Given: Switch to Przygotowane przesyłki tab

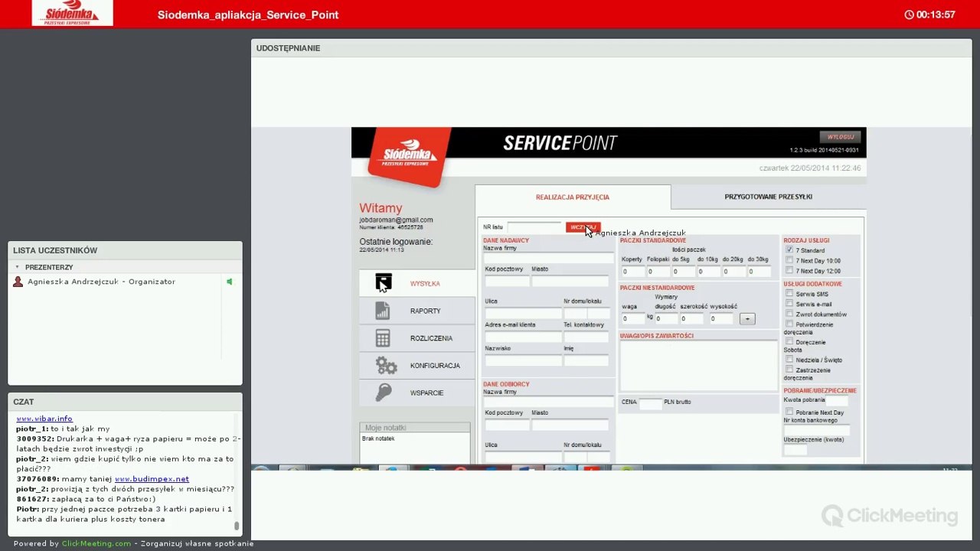Looking at the screenshot, I should click(x=768, y=197).
